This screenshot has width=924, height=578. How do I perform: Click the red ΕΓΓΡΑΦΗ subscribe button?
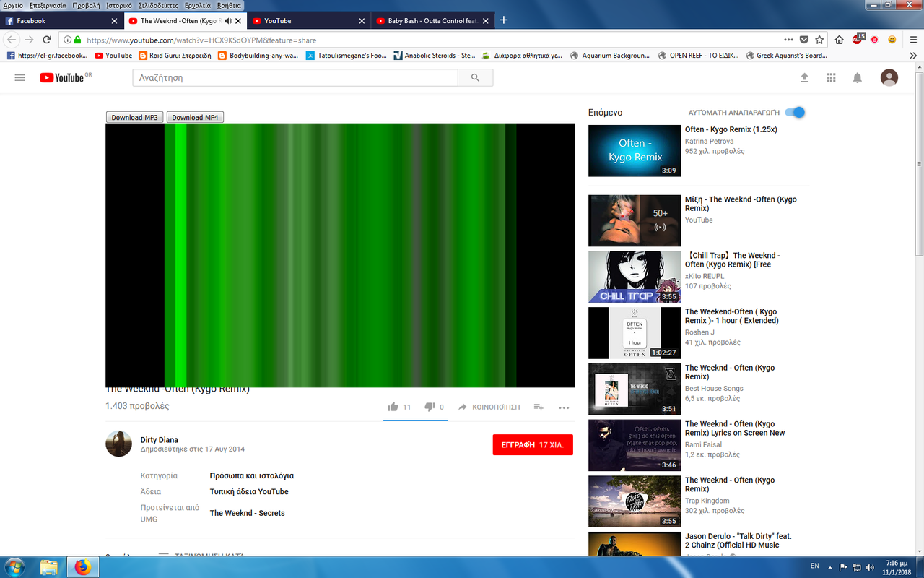click(x=533, y=445)
